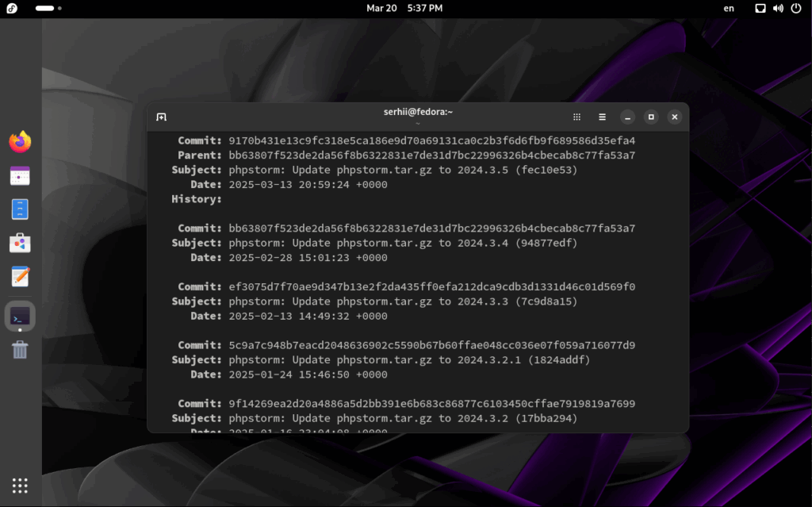Click the volume speaker icon in top bar
812x507 pixels.
(778, 8)
